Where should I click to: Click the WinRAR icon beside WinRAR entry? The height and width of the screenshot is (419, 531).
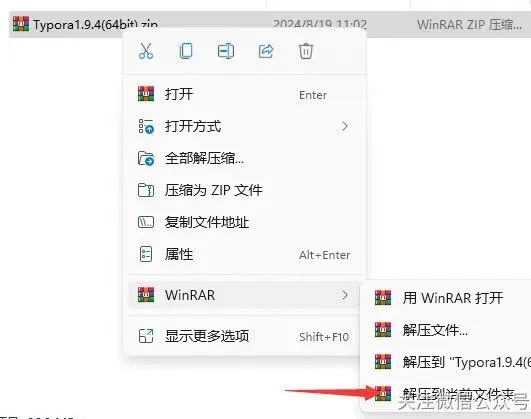pos(146,295)
